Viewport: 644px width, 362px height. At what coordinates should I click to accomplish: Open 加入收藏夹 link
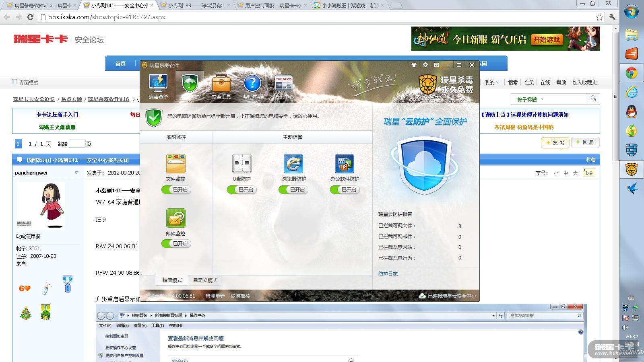(x=584, y=82)
